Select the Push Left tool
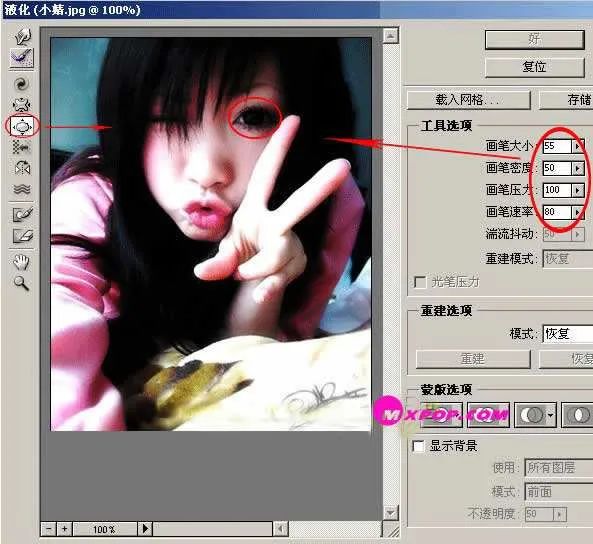This screenshot has width=593, height=544. (x=22, y=147)
